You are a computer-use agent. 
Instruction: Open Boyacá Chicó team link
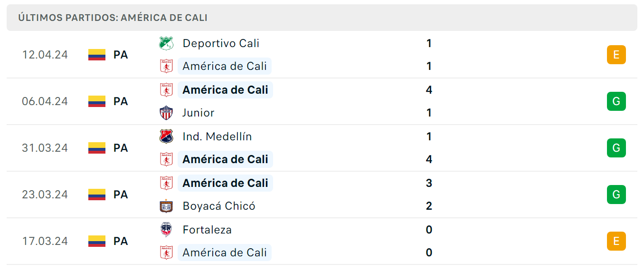tap(219, 206)
